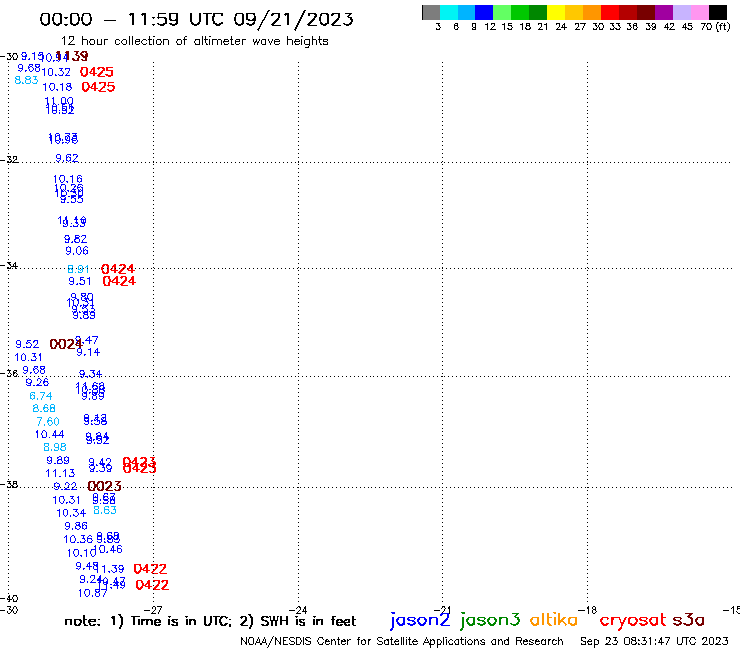
Task: Click the wave height value "10.18"
Action: click(x=57, y=87)
